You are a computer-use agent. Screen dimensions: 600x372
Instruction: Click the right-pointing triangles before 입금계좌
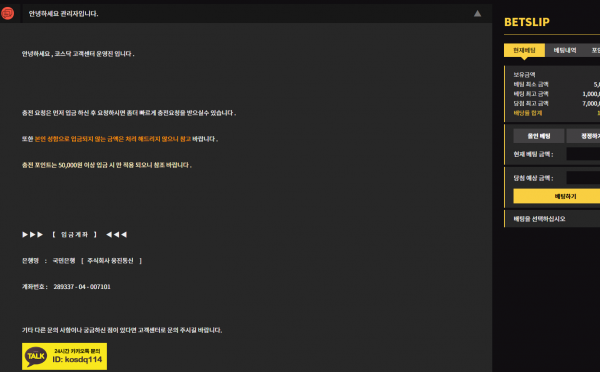tap(33, 235)
